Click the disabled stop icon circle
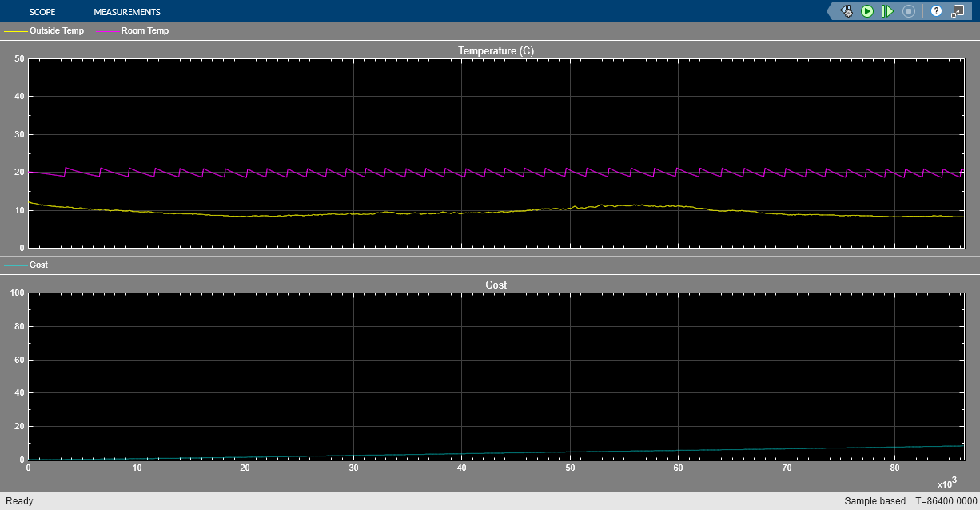Viewport: 980px width, 510px height. (907, 11)
